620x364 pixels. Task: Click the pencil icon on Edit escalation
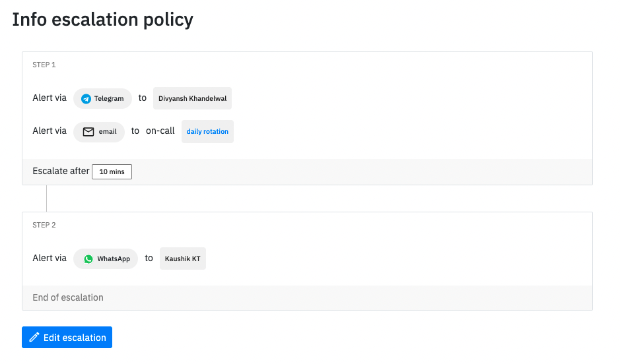click(x=34, y=338)
